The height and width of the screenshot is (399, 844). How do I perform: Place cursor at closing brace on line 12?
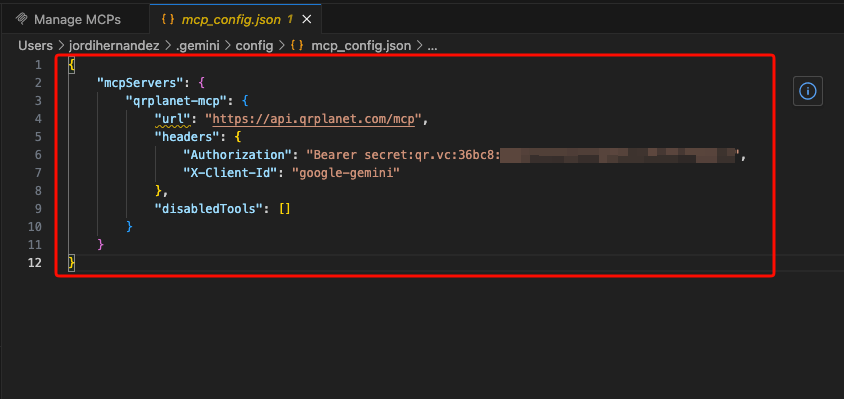coord(72,263)
